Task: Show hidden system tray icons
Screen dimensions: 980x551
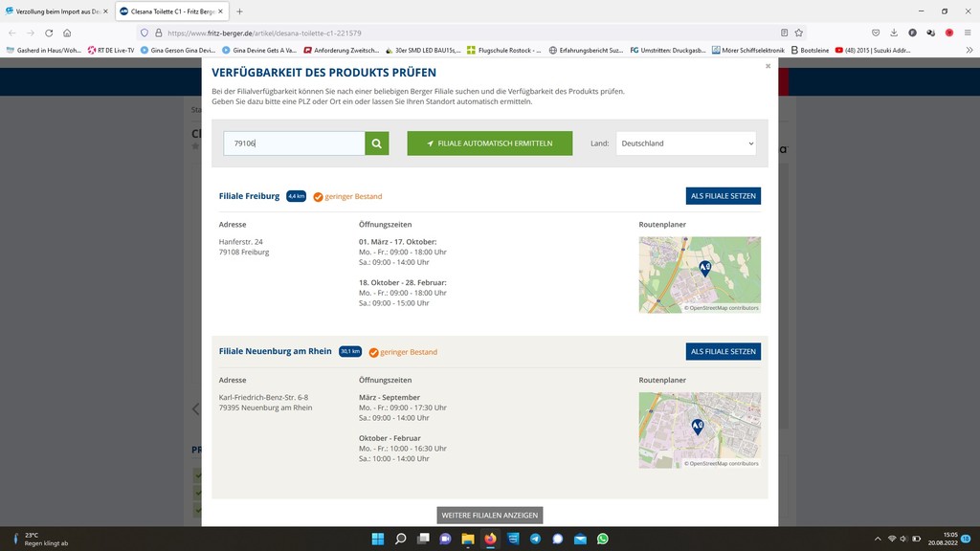Action: [x=878, y=539]
